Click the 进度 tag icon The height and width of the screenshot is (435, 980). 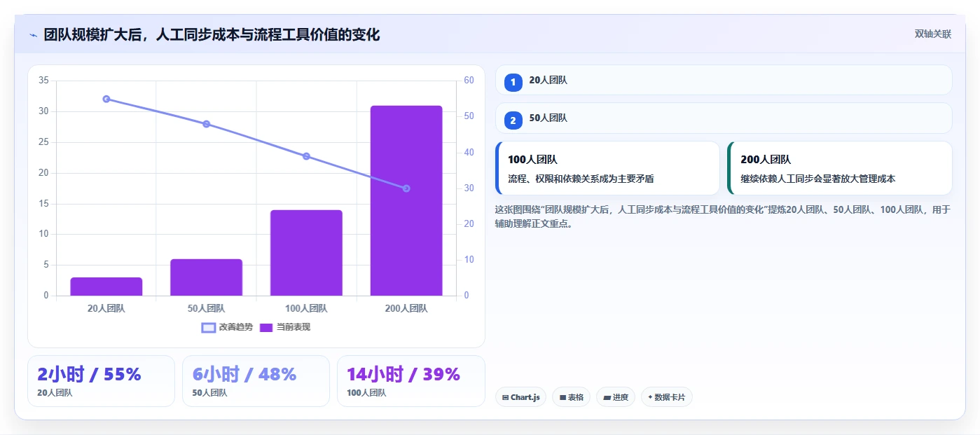pos(607,397)
